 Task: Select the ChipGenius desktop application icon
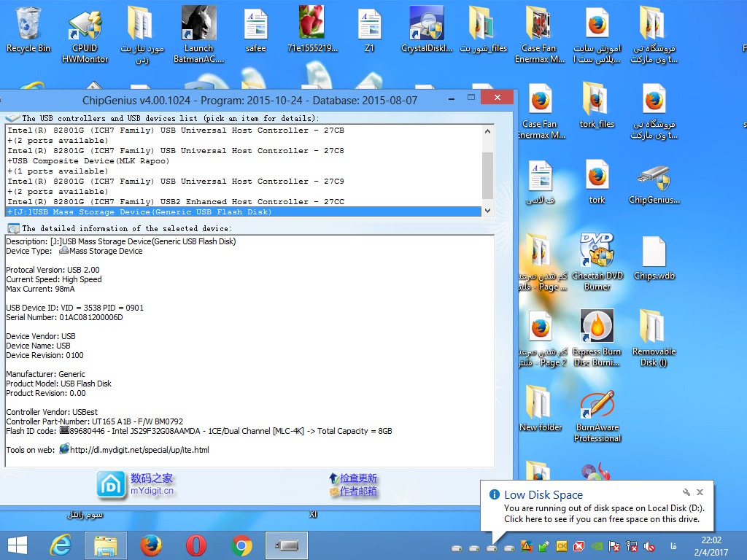[654, 184]
